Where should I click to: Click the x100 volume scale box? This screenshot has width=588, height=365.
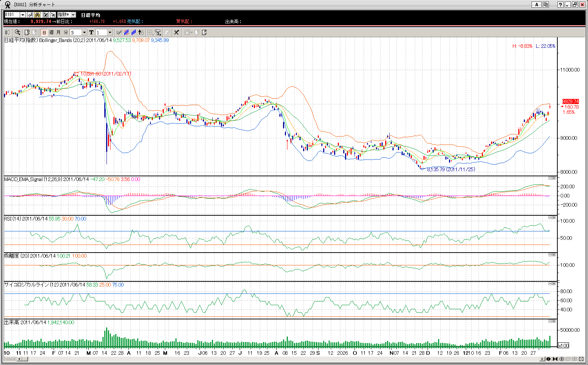tap(564, 346)
